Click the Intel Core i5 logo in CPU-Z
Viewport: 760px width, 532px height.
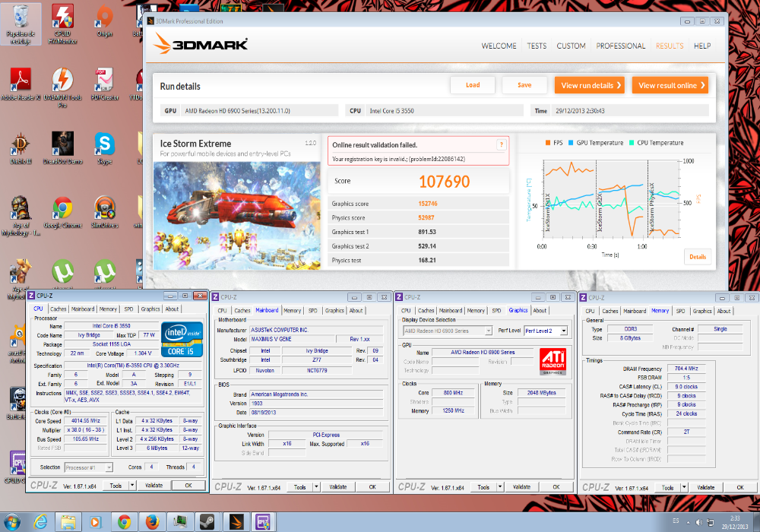click(x=182, y=339)
